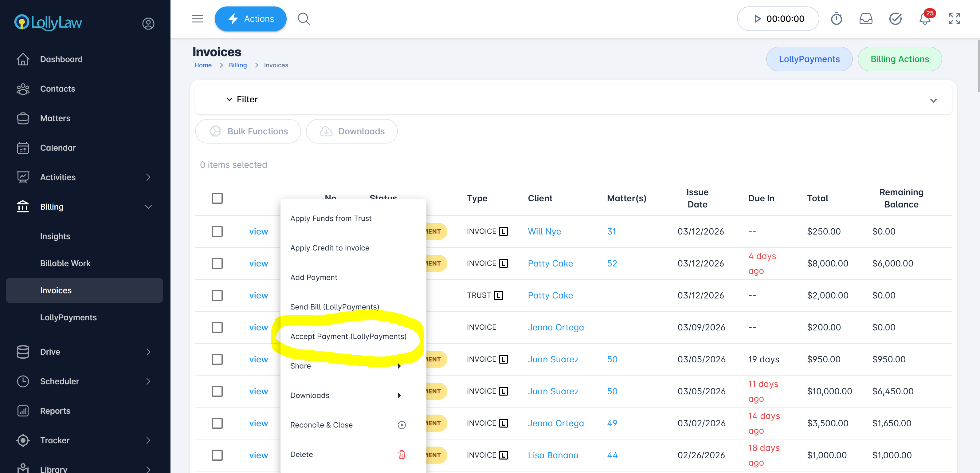Choose Accept Payment (LollyPayments) menu entry

click(x=348, y=337)
